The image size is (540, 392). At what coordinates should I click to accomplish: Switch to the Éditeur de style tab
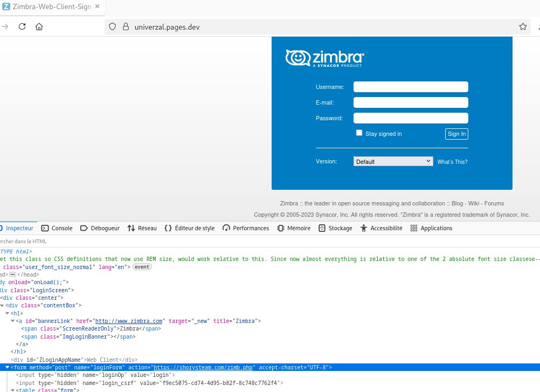pos(189,228)
